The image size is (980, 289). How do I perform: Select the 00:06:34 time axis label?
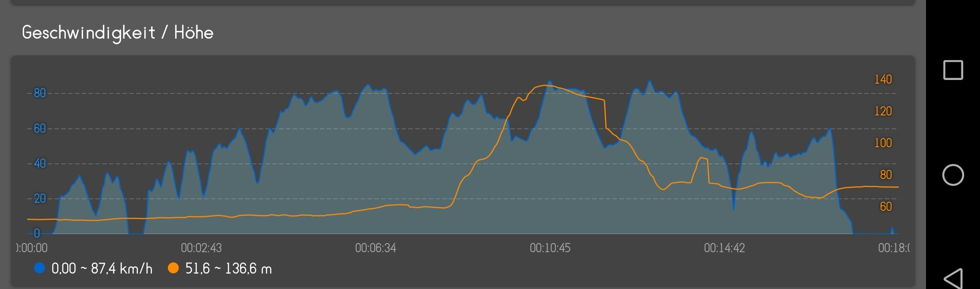coord(375,248)
